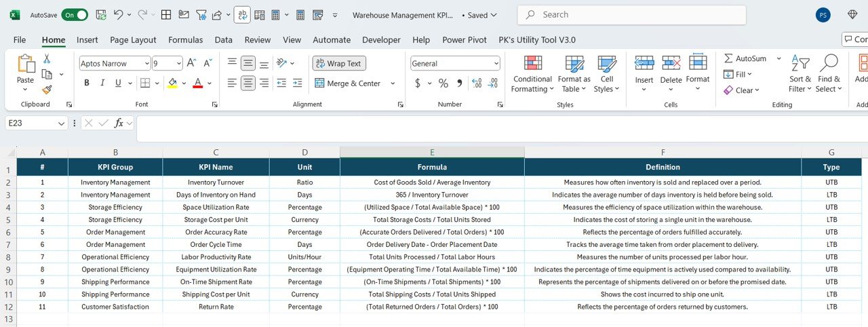Viewport: 868px width, 327px height.
Task: Toggle Center horizontal alignment
Action: 248,83
